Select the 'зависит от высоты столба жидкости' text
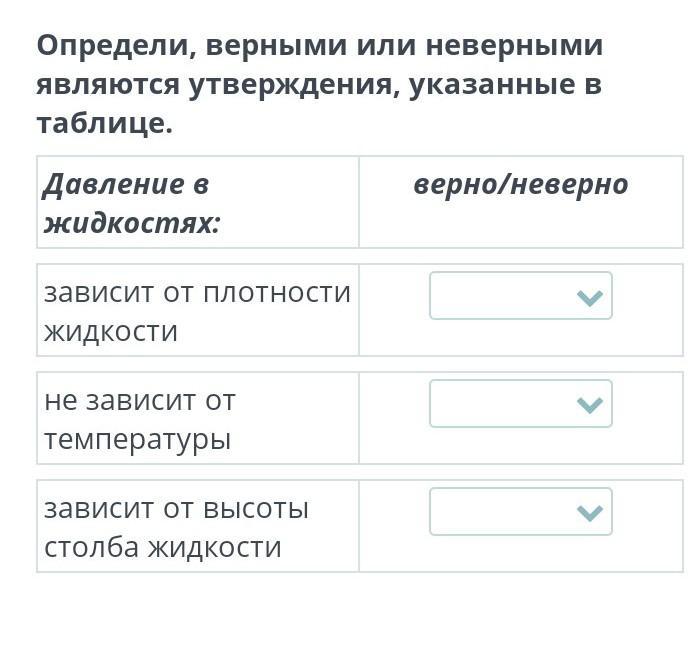The width and height of the screenshot is (694, 646). [176, 527]
